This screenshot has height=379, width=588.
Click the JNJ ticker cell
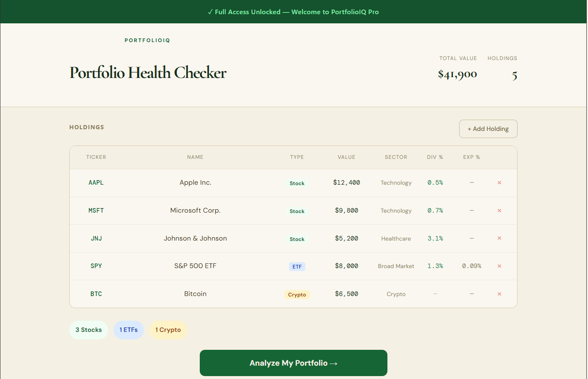click(x=96, y=238)
